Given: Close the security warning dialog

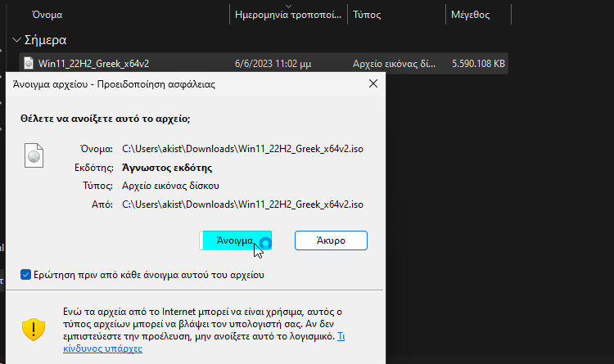Looking at the screenshot, I should click(x=373, y=83).
